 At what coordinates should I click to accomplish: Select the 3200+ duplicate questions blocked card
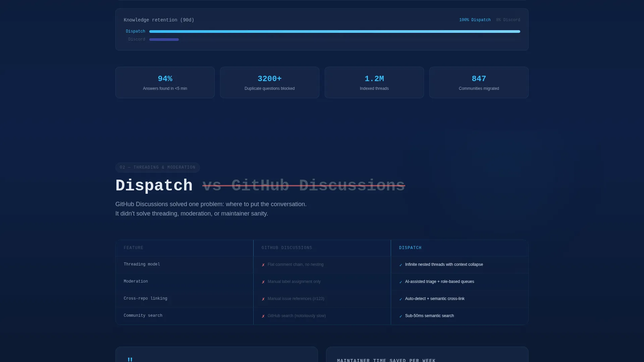click(x=270, y=82)
